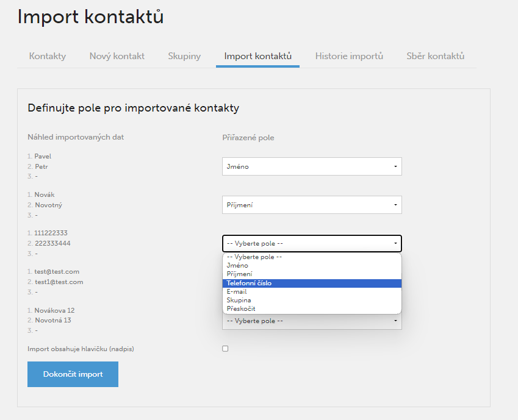Open the Historie importů tab
The height and width of the screenshot is (420, 518).
point(349,56)
